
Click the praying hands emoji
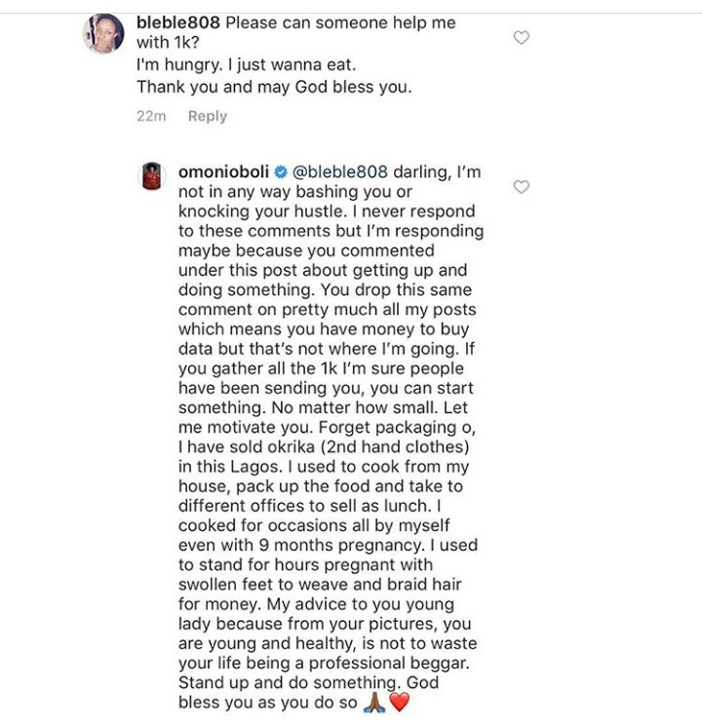(374, 702)
